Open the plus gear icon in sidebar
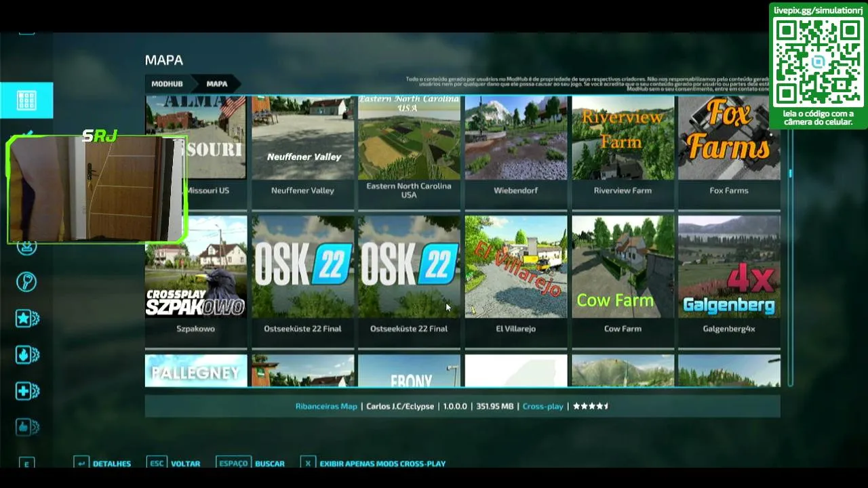The width and height of the screenshot is (868, 488). (27, 391)
